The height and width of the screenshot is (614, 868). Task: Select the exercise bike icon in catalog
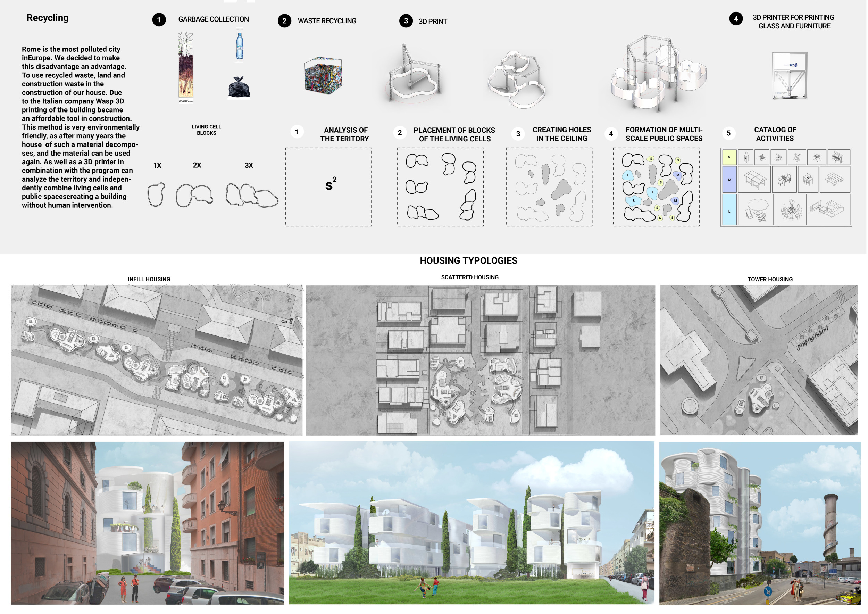[797, 157]
